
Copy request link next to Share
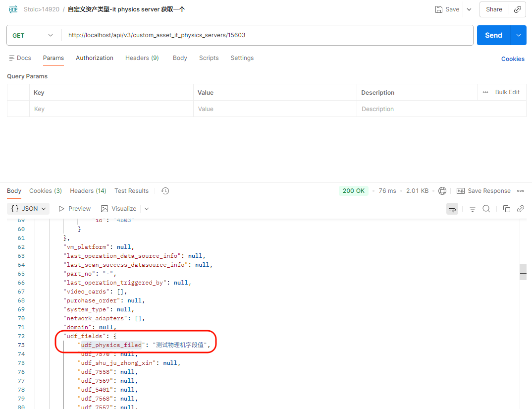(518, 9)
